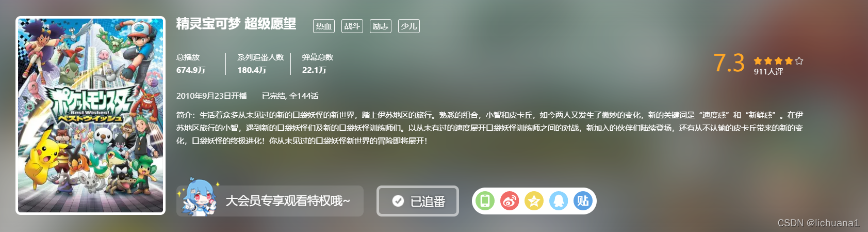Image resolution: width=868 pixels, height=232 pixels.
Task: Click the 已完结, 全144话 episode info
Action: [x=290, y=96]
